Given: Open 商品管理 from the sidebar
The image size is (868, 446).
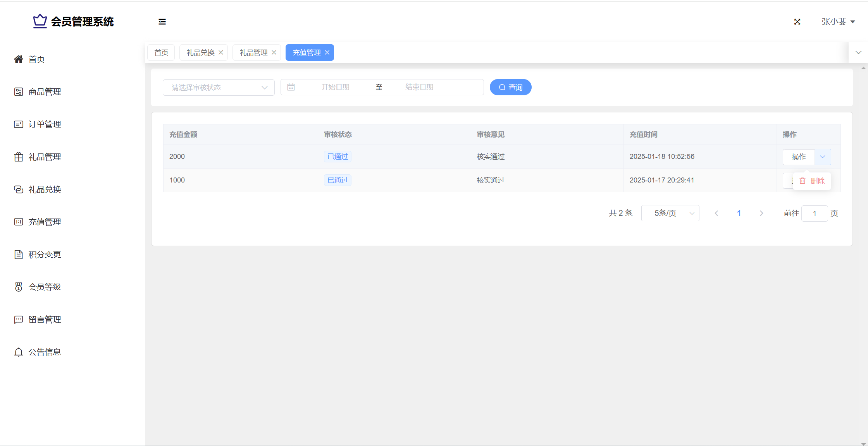Looking at the screenshot, I should [x=45, y=92].
